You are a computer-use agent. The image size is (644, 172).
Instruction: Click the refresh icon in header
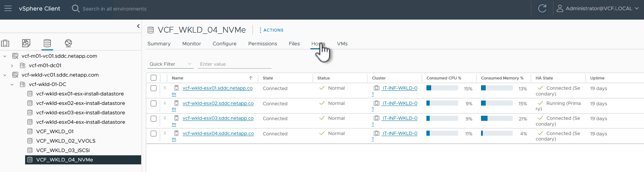pos(542,8)
